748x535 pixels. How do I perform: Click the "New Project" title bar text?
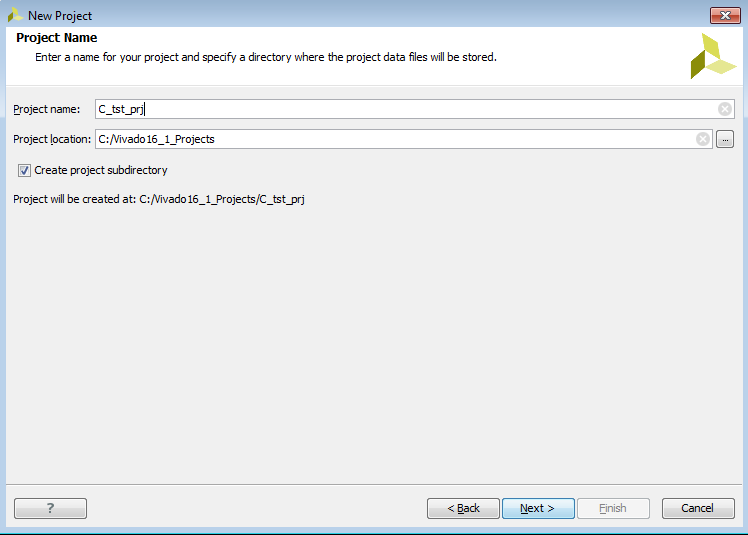(60, 16)
